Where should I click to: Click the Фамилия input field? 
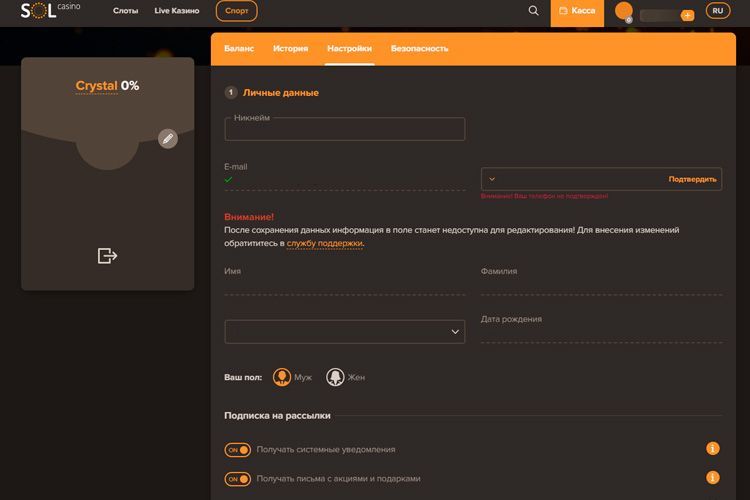601,285
